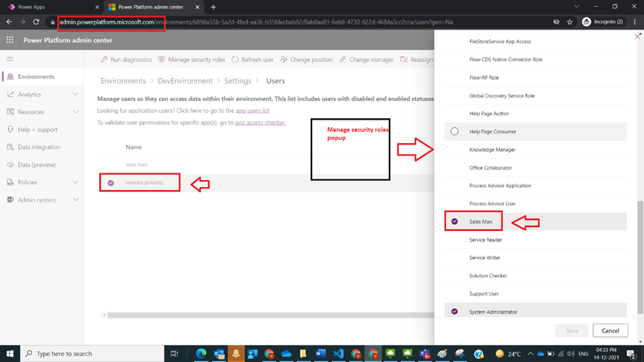Click the Analytics sidebar icon
Image resolution: width=644 pixels, height=362 pixels.
click(11, 95)
